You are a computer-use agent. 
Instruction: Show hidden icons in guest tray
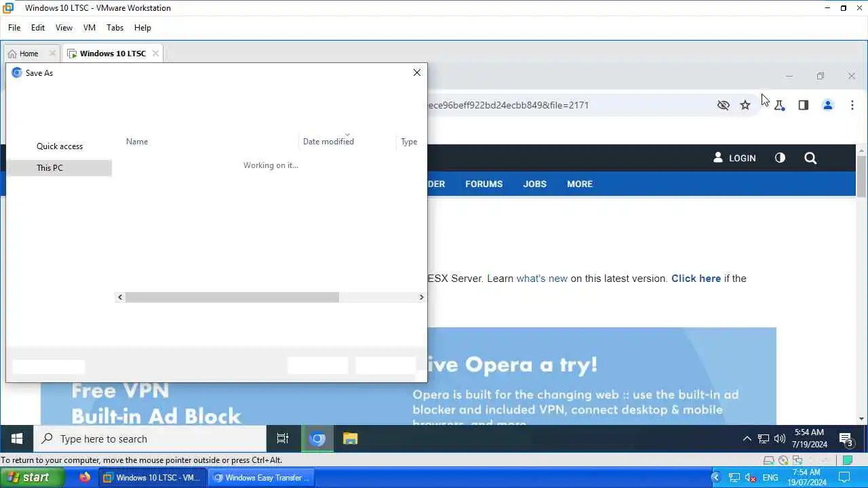(747, 439)
